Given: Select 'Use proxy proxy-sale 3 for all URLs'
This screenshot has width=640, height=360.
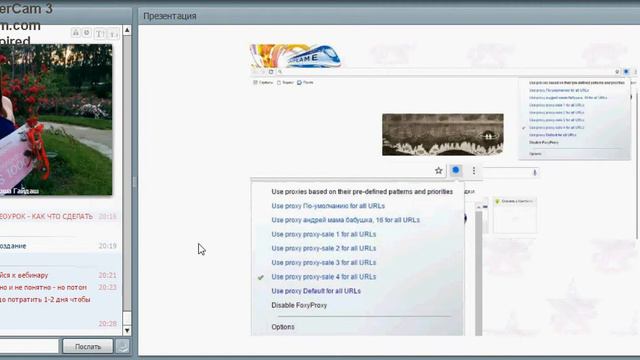Looking at the screenshot, I should [324, 263].
